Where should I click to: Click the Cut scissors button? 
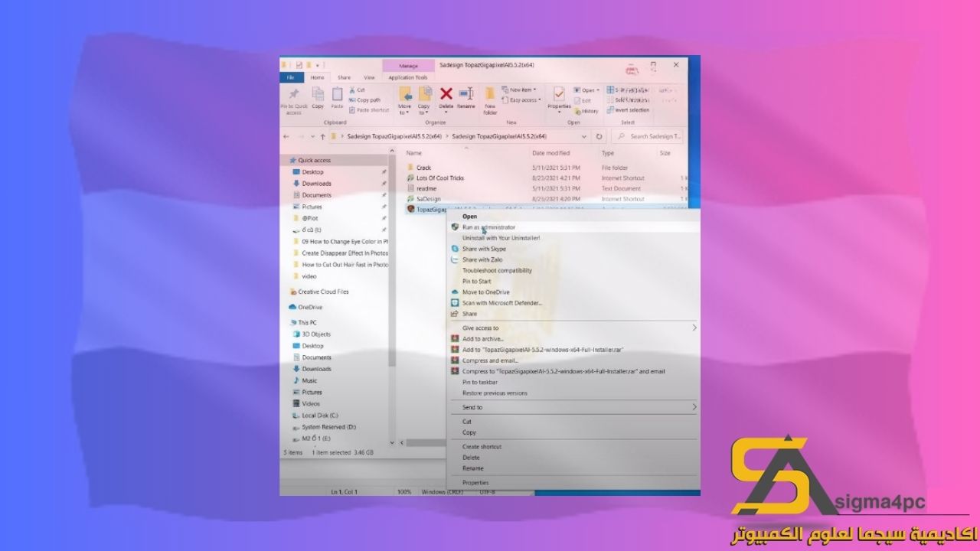pos(357,90)
